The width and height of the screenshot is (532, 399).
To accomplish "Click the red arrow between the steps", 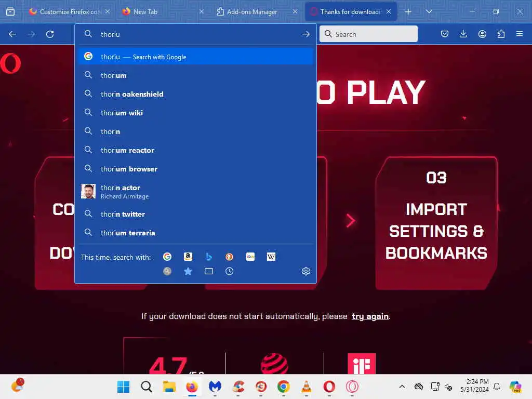I will coord(351,220).
